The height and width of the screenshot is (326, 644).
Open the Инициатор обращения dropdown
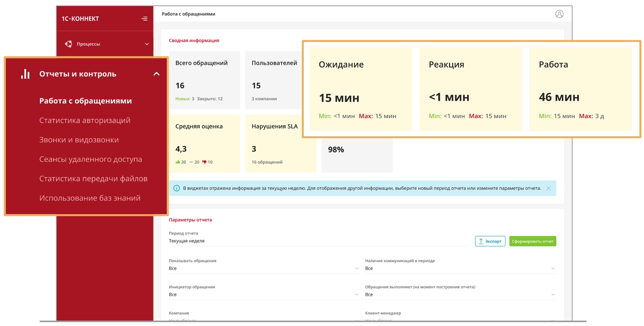[x=264, y=295]
